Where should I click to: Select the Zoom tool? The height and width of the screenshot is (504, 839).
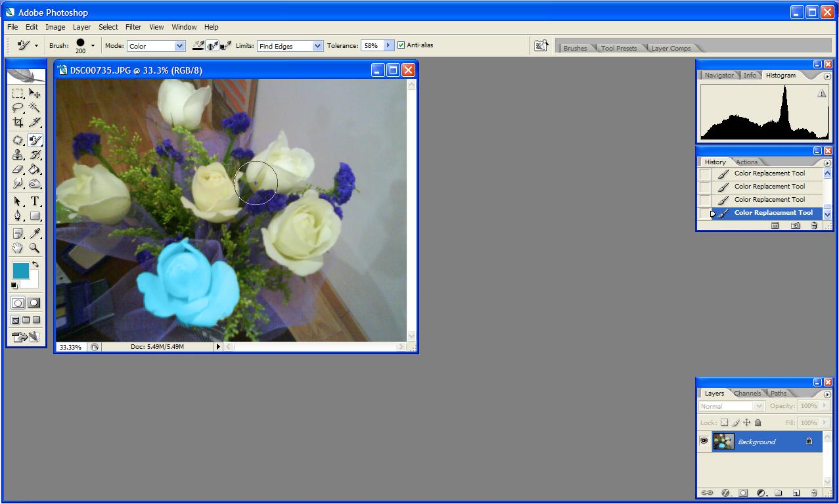coord(35,248)
